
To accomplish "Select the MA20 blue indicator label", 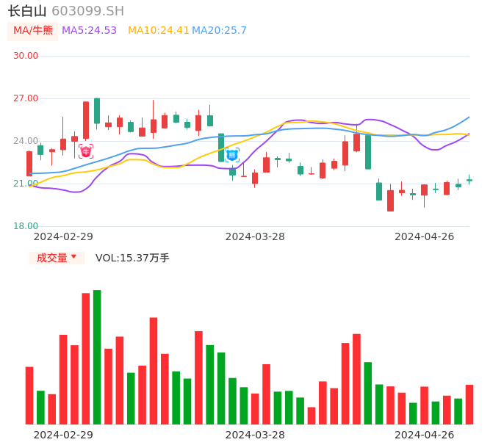I will click(x=219, y=31).
